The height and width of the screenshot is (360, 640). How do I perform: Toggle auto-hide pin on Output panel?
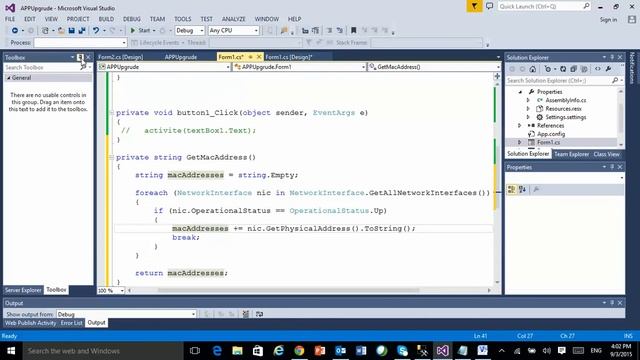(x=612, y=303)
